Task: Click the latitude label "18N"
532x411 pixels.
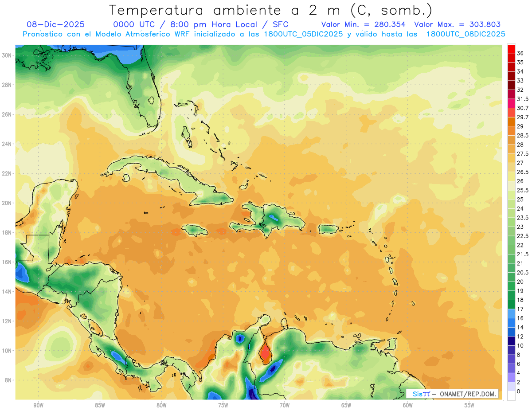Action: tap(7, 232)
